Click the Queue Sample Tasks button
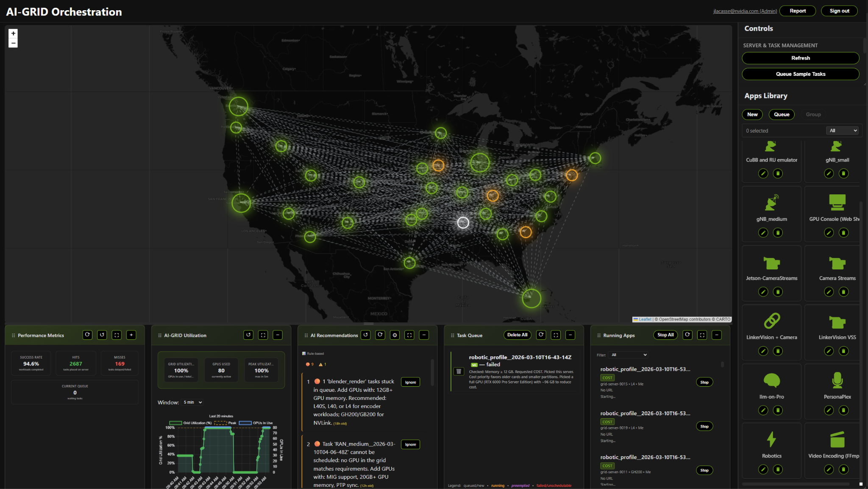The height and width of the screenshot is (489, 868). (x=800, y=74)
